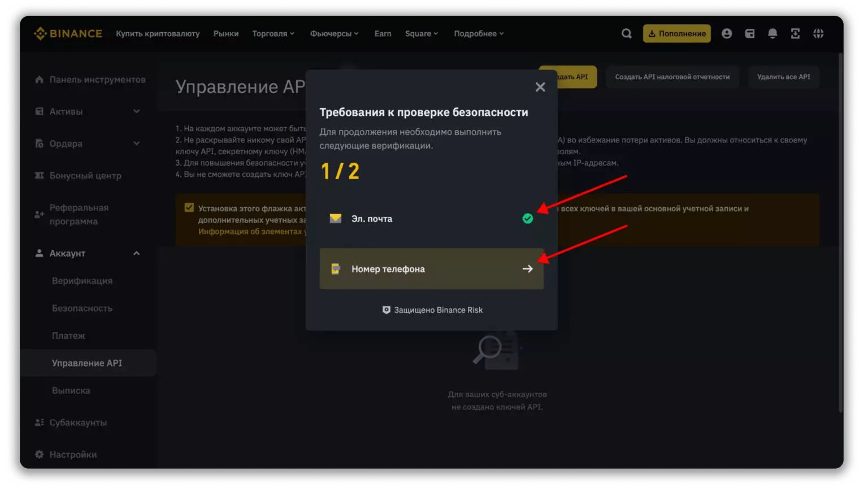Viewport: 868px width, 488px height.
Task: Click Создать API налоговой отчетности button
Action: click(672, 77)
